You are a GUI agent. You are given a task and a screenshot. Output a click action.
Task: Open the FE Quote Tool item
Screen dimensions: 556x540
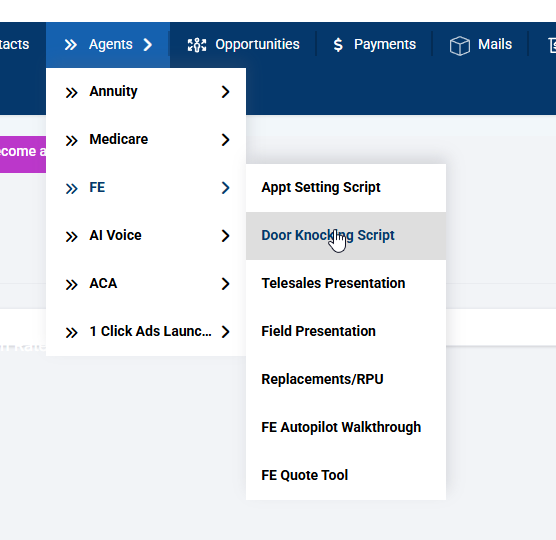tap(346, 475)
